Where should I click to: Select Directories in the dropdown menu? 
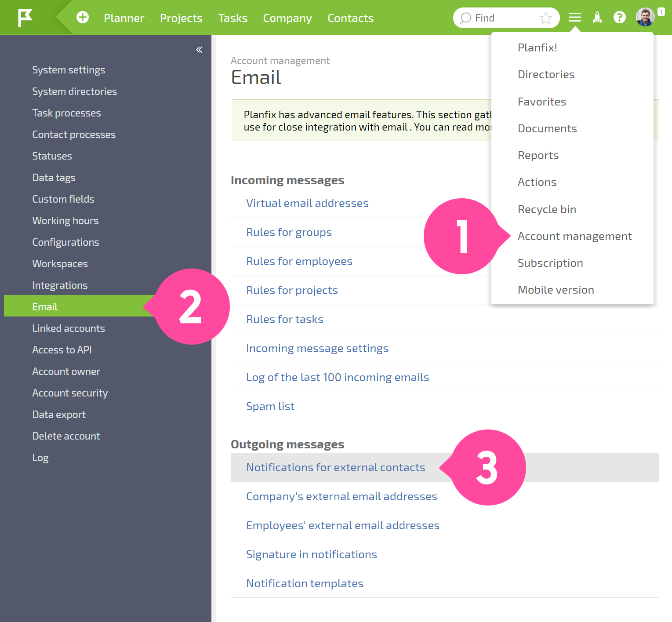point(546,74)
